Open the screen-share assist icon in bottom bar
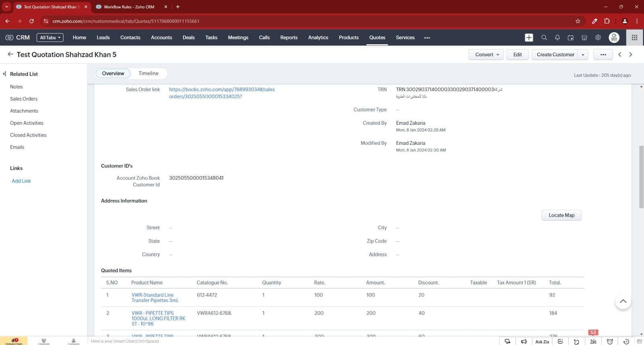The image size is (644, 345). (x=508, y=341)
